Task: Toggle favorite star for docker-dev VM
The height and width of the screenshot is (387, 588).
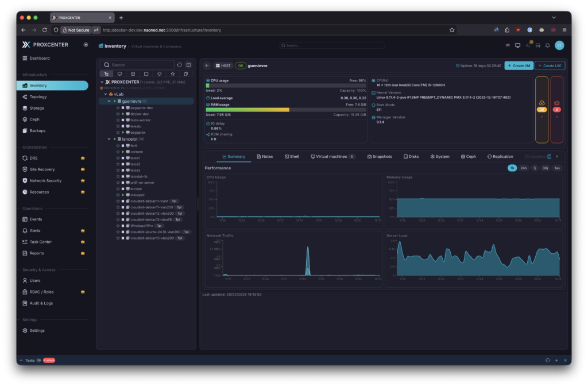Action: (x=118, y=114)
